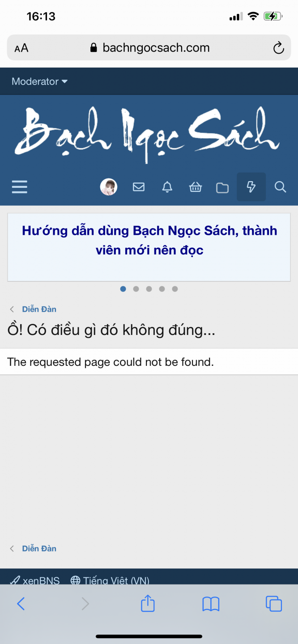Switch to the second carousel slide dot
The width and height of the screenshot is (298, 644).
(136, 289)
